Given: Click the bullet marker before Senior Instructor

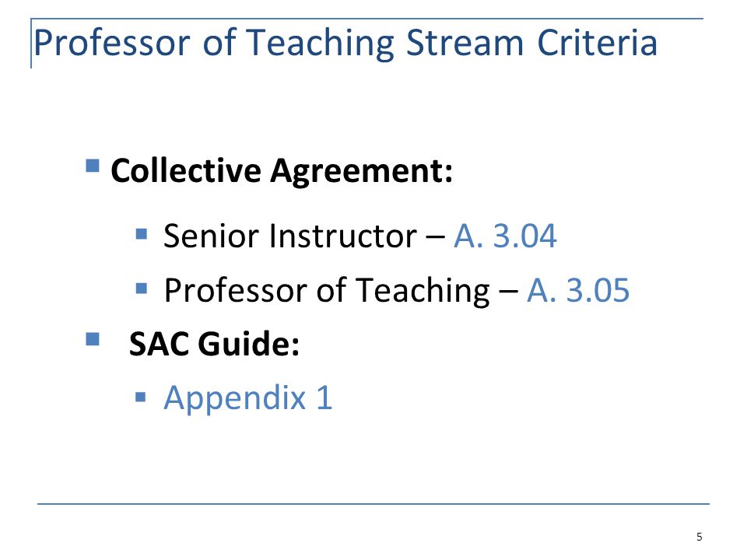Looking at the screenshot, I should coord(142,234).
